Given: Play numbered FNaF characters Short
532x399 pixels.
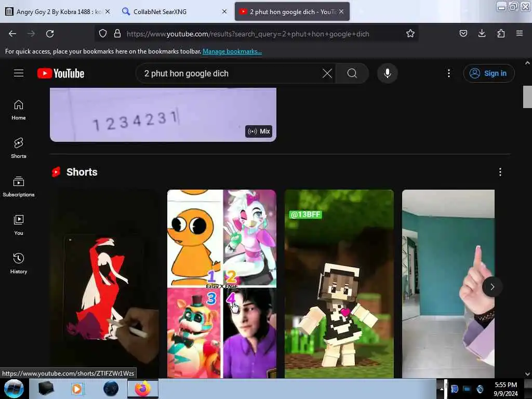Looking at the screenshot, I should click(222, 284).
